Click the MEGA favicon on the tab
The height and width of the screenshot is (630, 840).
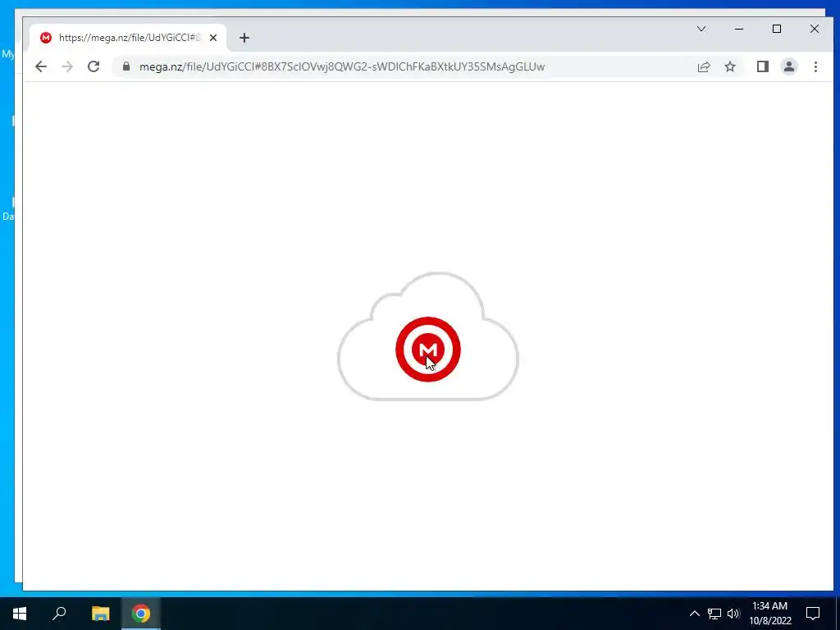46,38
